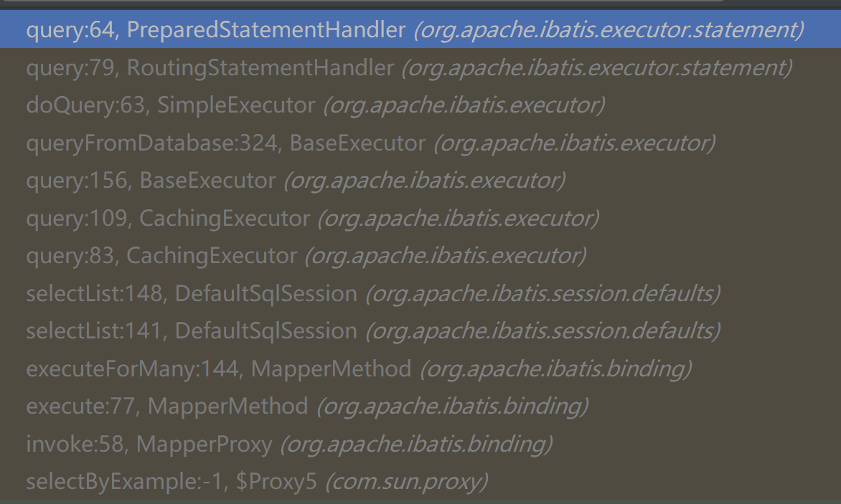Select the query:83 CachingExecutor frame

(161, 255)
